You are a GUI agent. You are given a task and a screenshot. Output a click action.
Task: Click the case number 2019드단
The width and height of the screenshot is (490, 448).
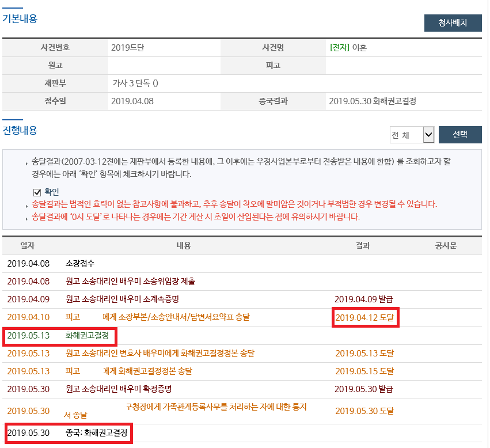tap(127, 48)
